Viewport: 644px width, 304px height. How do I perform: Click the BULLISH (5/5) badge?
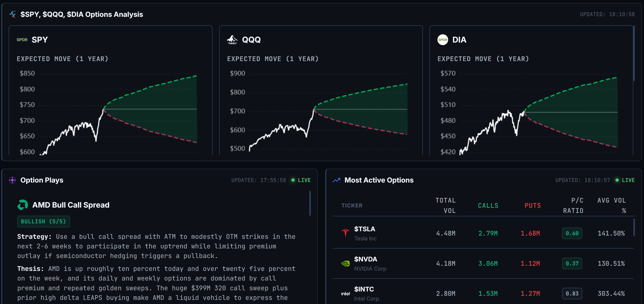[x=43, y=221]
